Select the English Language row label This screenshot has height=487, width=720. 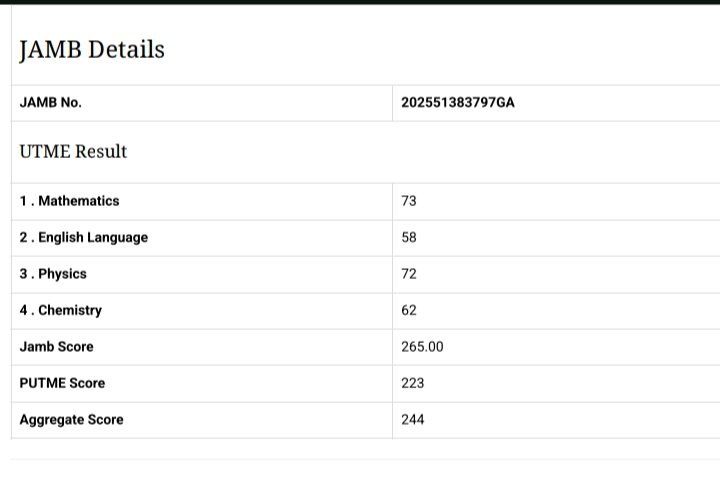point(84,237)
